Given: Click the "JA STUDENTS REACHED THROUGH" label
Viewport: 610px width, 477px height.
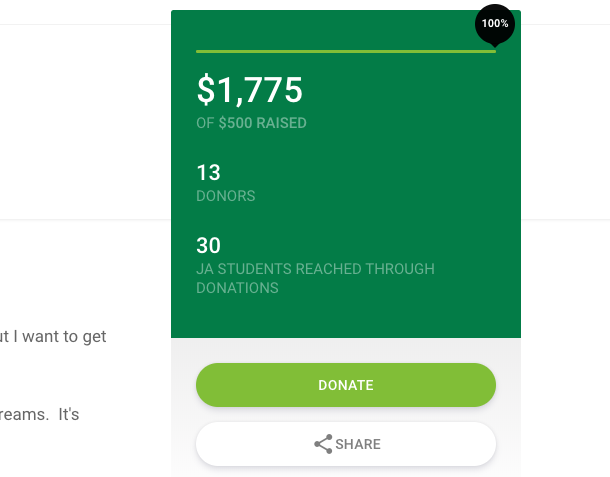Looking at the screenshot, I should (x=316, y=269).
